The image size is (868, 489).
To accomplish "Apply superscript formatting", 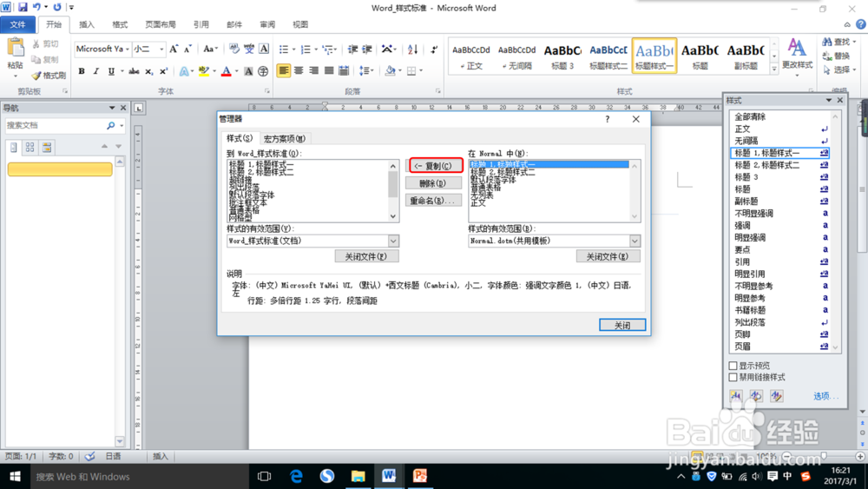I will [164, 71].
